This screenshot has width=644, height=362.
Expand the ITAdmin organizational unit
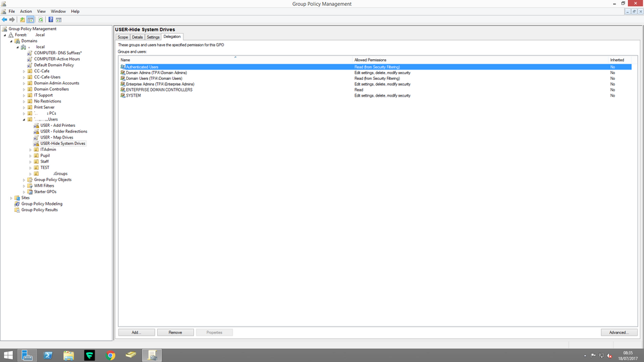30,149
